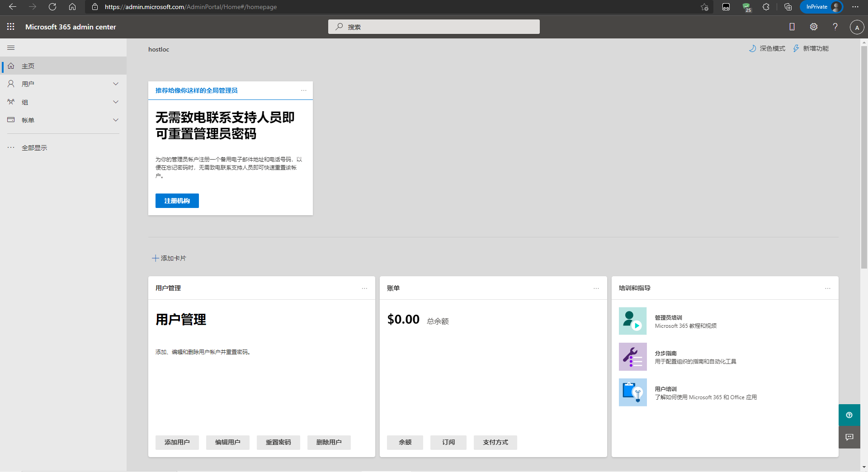Image resolution: width=868 pixels, height=472 pixels.
Task: Open the shield extension icon with 25 badge
Action: [x=746, y=7]
